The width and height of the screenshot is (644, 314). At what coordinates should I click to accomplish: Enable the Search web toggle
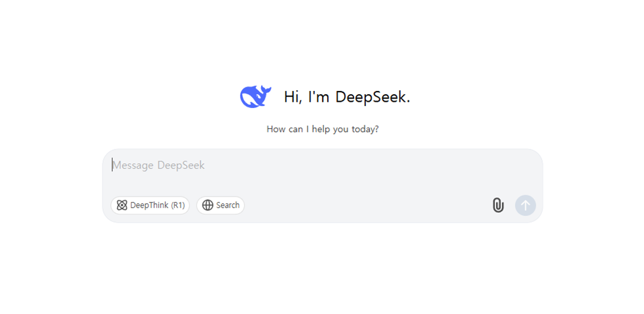click(221, 205)
